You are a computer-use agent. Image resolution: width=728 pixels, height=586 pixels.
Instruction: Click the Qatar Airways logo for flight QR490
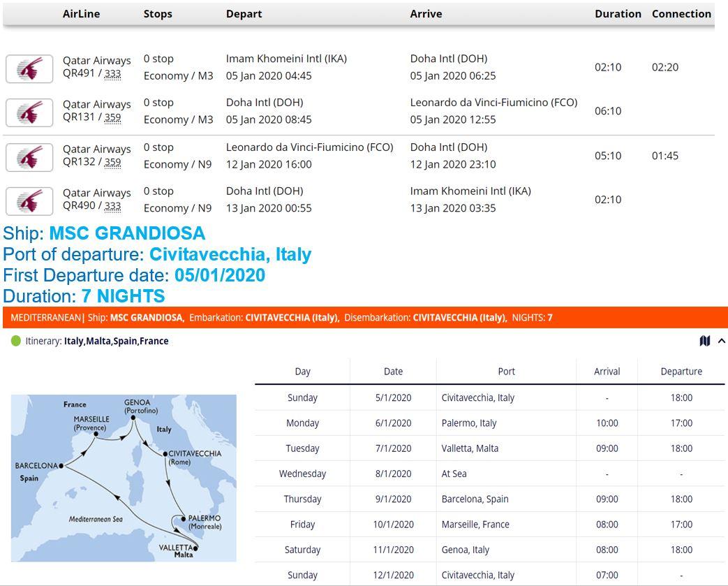click(29, 201)
